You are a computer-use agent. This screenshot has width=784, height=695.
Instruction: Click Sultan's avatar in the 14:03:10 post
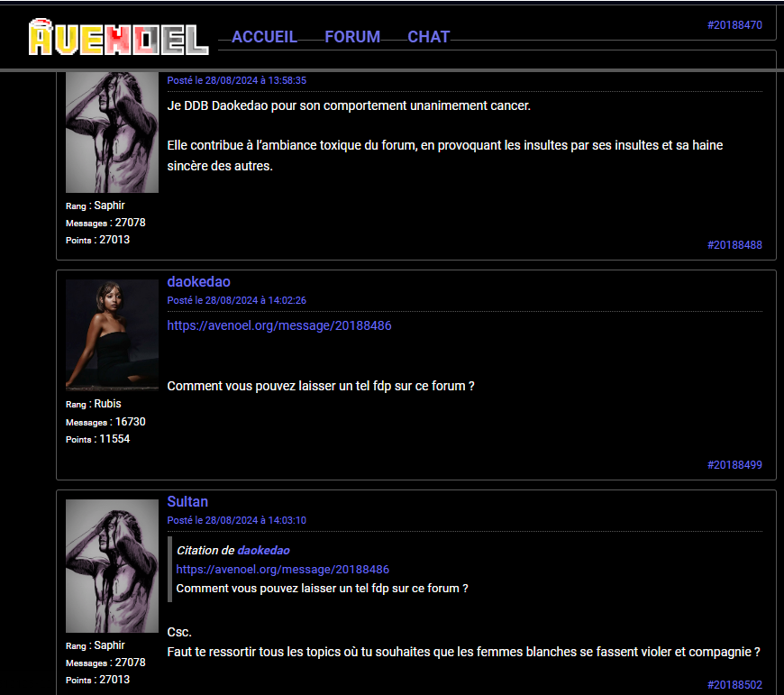click(x=112, y=566)
